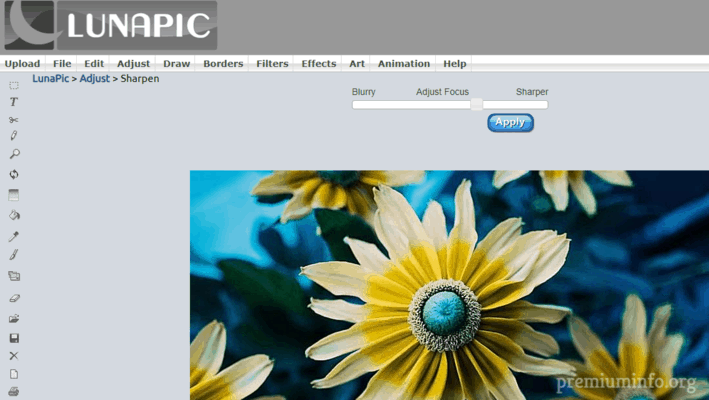This screenshot has width=709, height=400.
Task: Click the flower image preview
Action: [449, 285]
